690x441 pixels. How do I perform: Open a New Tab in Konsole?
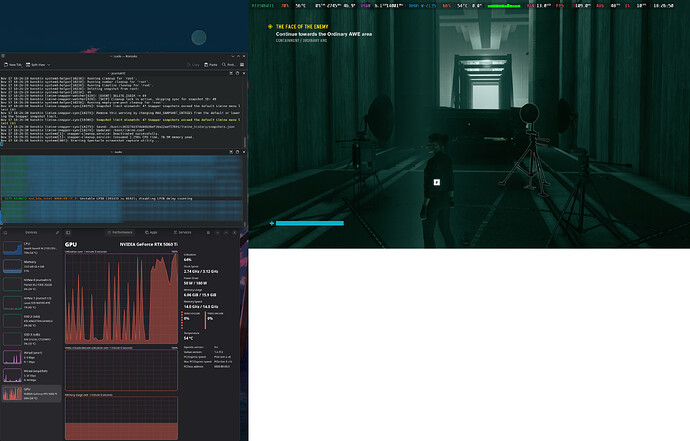12,65
